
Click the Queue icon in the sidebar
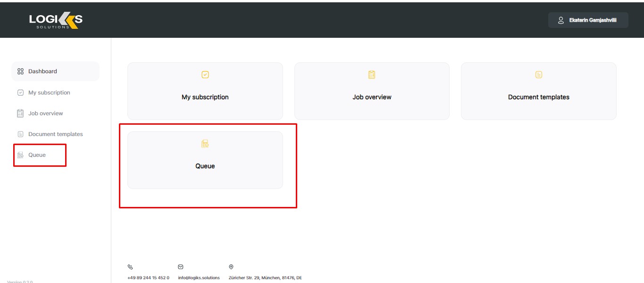tap(20, 155)
